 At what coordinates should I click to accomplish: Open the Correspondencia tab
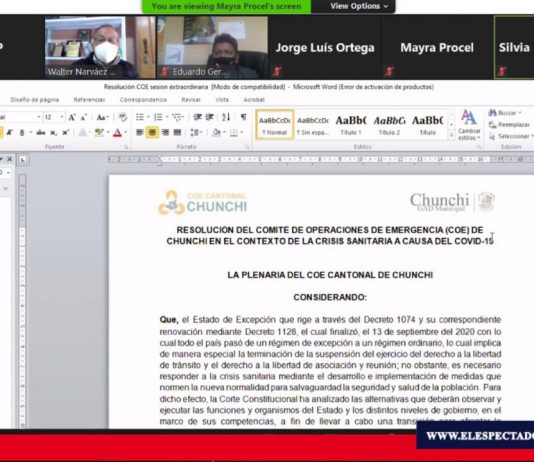click(143, 100)
